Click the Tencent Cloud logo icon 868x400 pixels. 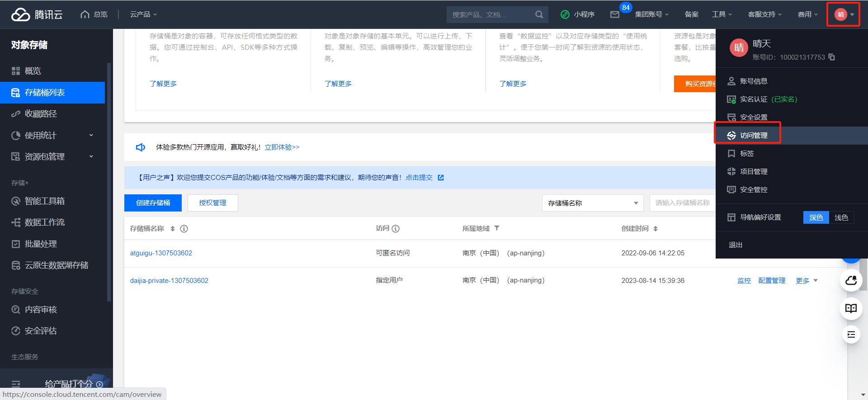pos(21,14)
